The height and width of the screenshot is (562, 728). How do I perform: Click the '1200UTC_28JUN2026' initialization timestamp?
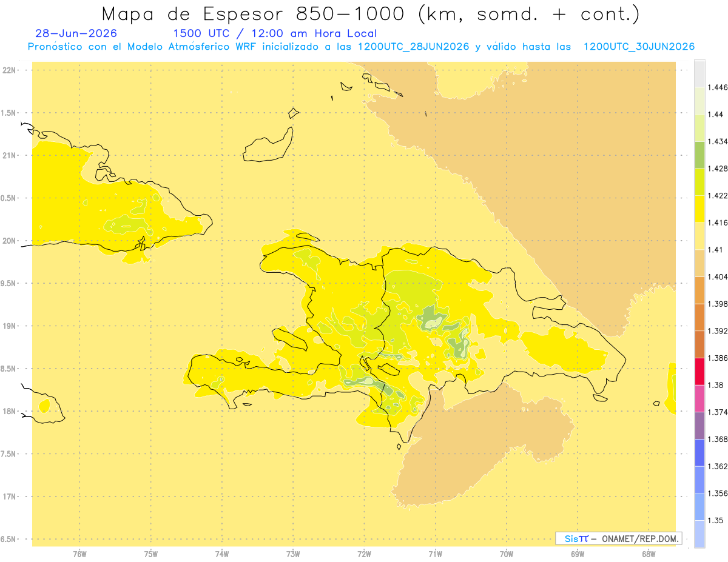coord(413,47)
